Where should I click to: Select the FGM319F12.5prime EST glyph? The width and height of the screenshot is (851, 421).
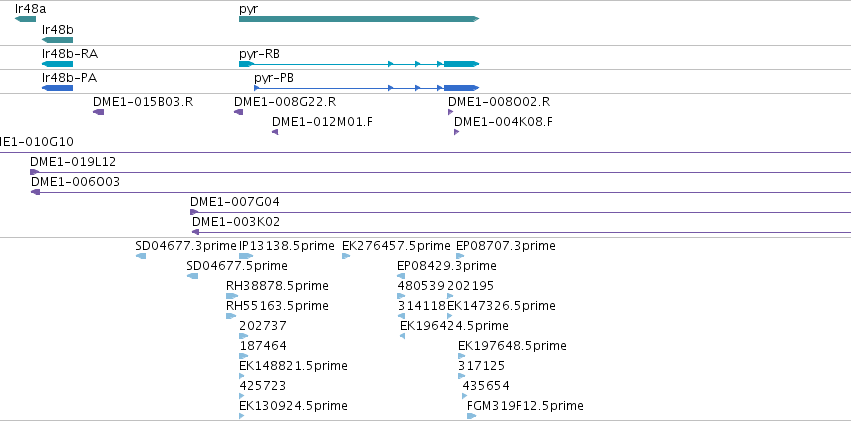pos(472,416)
